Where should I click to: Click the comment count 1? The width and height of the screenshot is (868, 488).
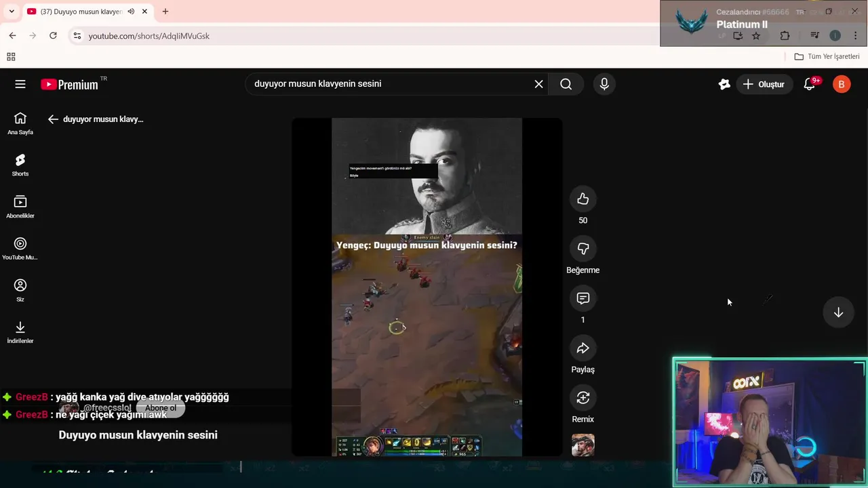click(583, 320)
